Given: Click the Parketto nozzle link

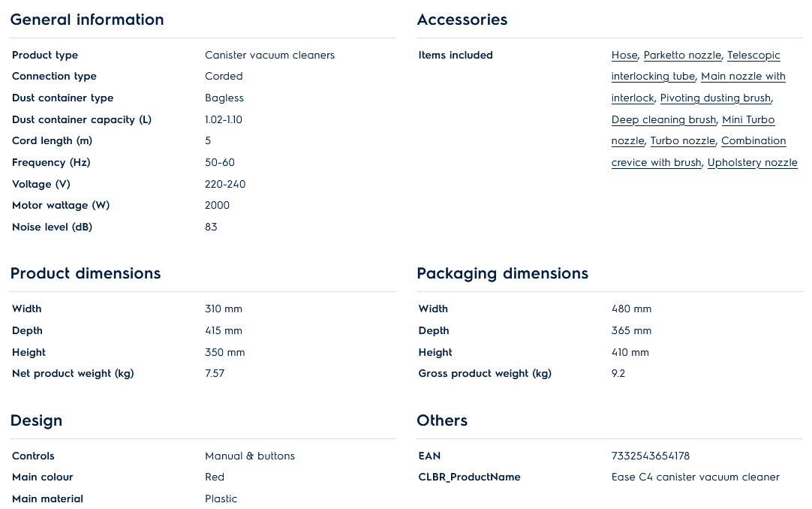Looking at the screenshot, I should click(682, 56).
